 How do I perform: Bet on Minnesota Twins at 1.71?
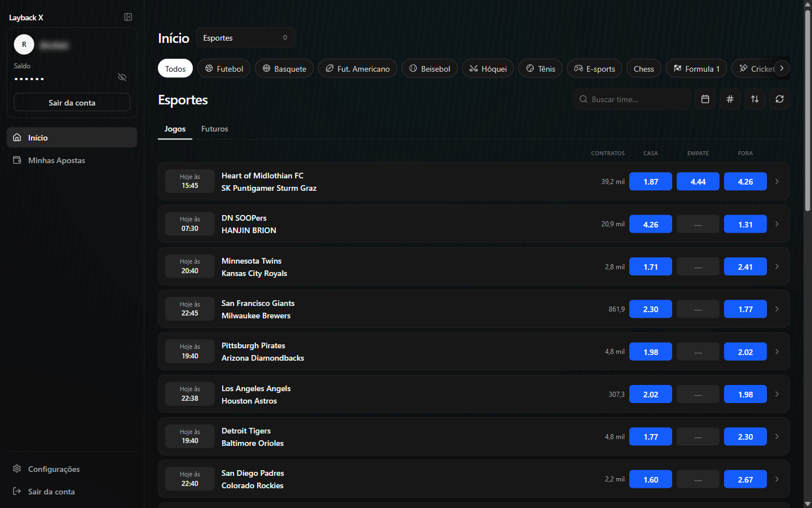click(650, 266)
